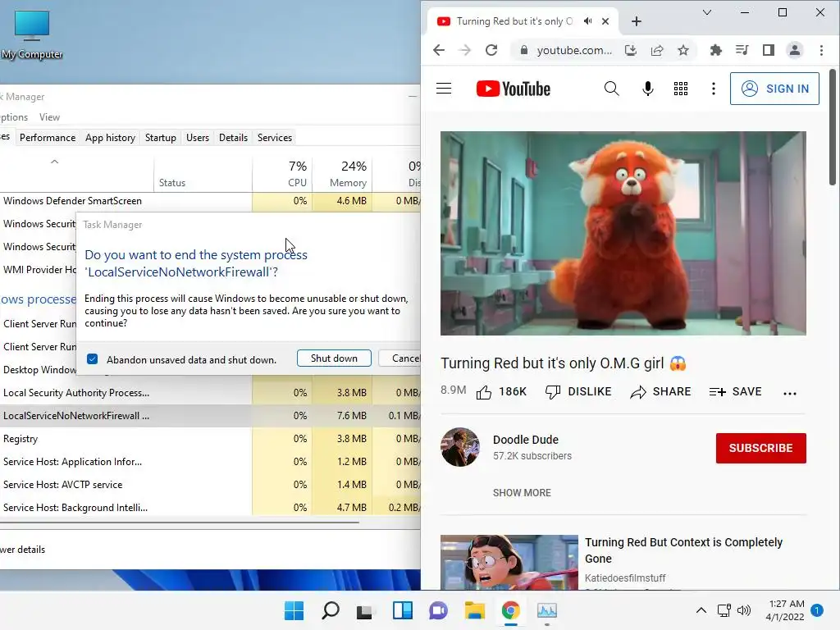The image size is (840, 630).
Task: Open Chrome media controls icon
Action: pyautogui.click(x=742, y=50)
